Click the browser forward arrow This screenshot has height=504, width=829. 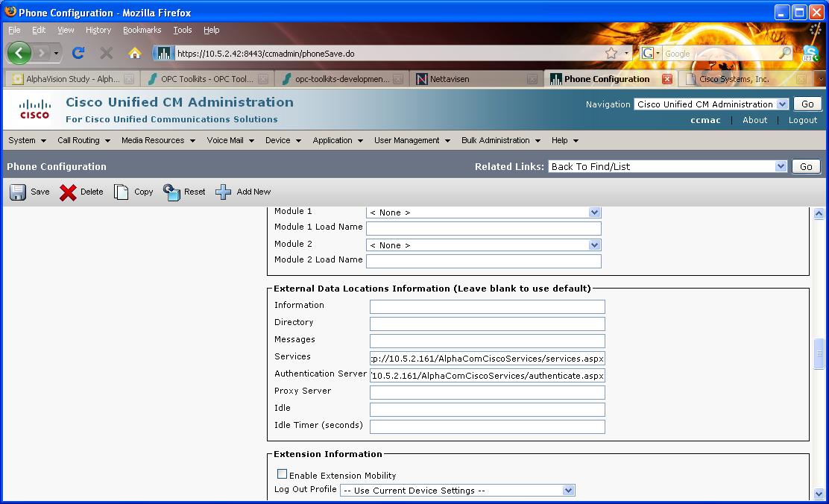coord(42,53)
